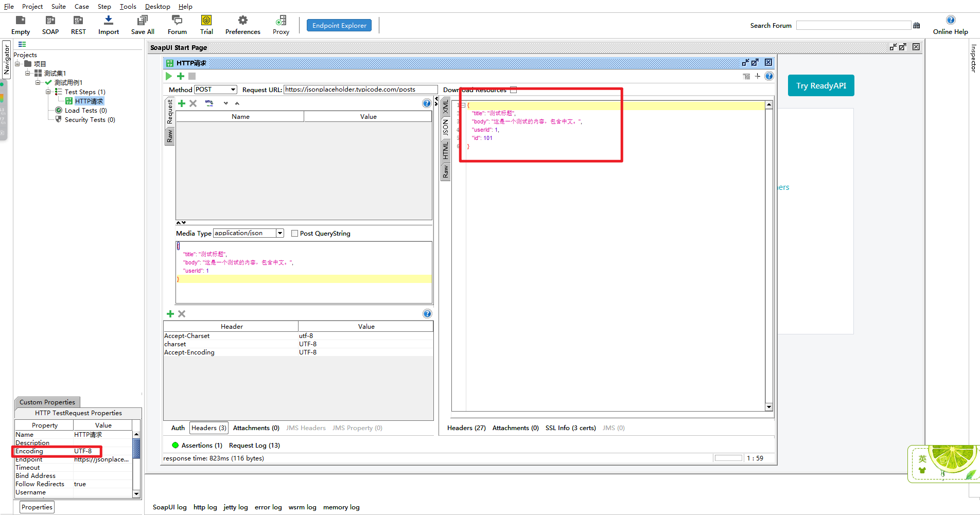This screenshot has height=515, width=980.
Task: Open the Forum from the toolbar
Action: coord(177,25)
